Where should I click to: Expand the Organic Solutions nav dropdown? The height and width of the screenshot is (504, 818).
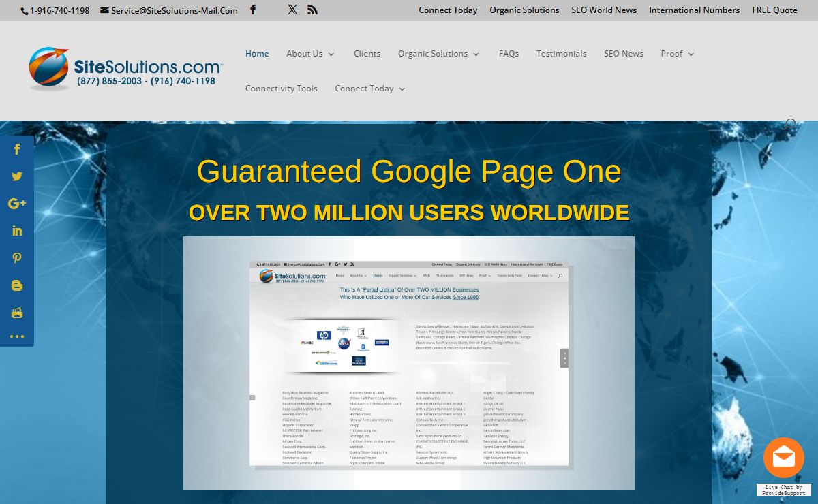438,54
